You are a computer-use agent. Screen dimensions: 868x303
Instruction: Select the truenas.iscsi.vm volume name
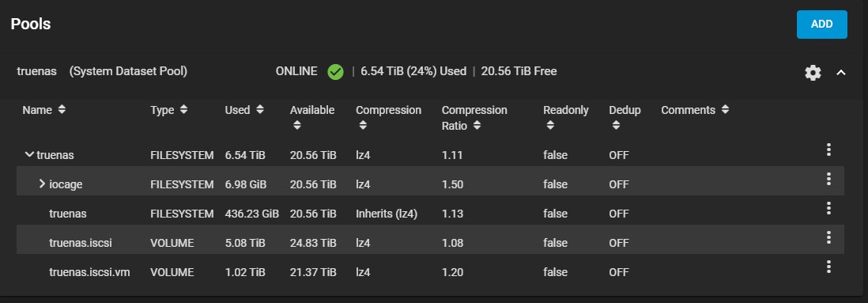click(89, 272)
